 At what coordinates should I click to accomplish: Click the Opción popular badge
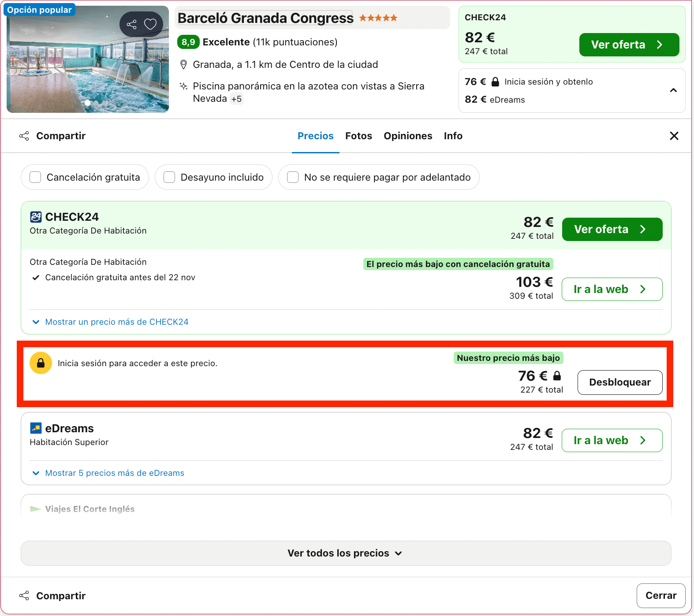(x=40, y=10)
